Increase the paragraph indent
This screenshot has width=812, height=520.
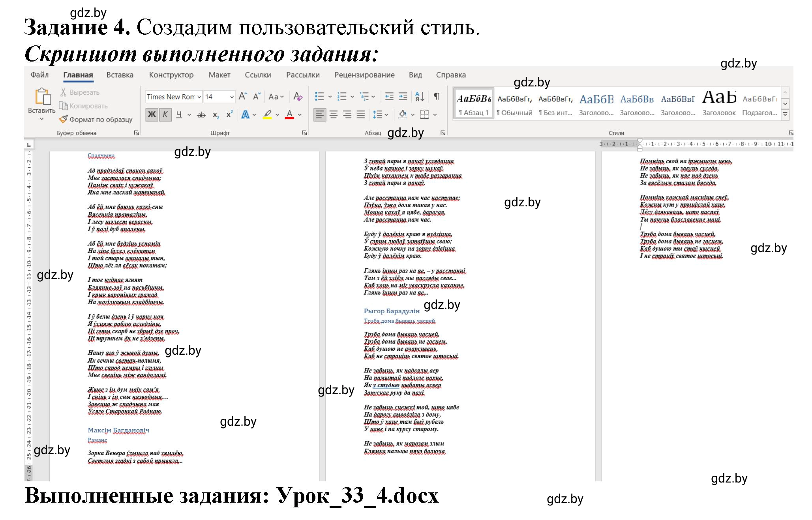click(x=403, y=97)
